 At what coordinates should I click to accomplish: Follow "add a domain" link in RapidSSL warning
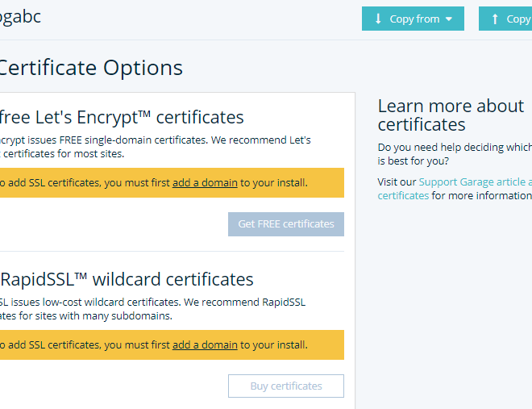point(205,344)
